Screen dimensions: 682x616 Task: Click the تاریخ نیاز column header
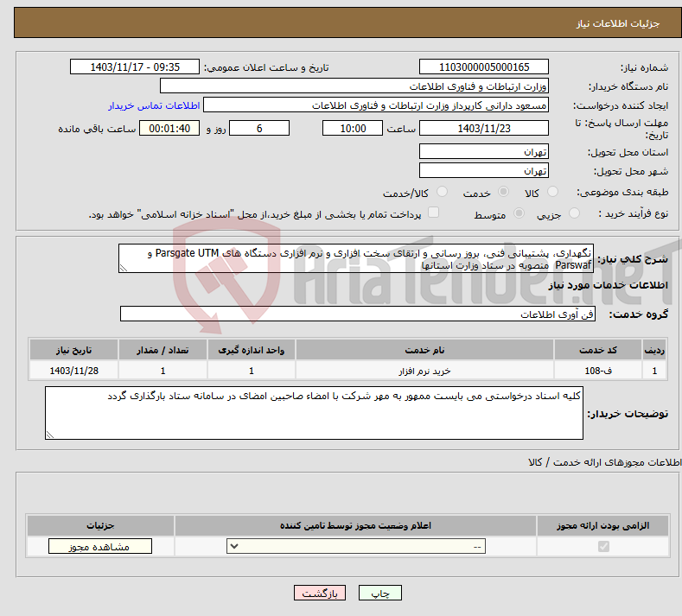coord(73,350)
